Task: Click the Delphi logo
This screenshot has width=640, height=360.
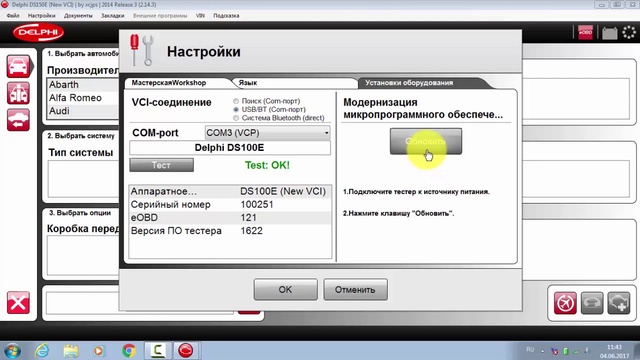Action: [x=38, y=33]
